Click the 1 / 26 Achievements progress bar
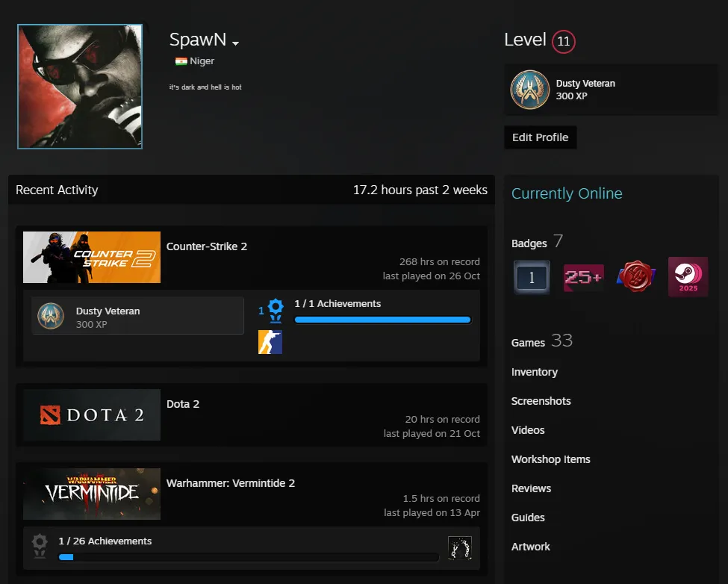Screen dimensions: 728x584 point(249,557)
